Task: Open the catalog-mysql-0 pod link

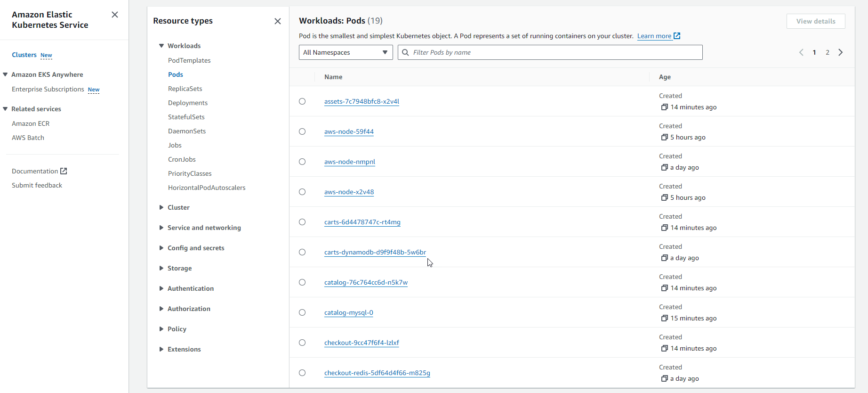Action: 349,312
